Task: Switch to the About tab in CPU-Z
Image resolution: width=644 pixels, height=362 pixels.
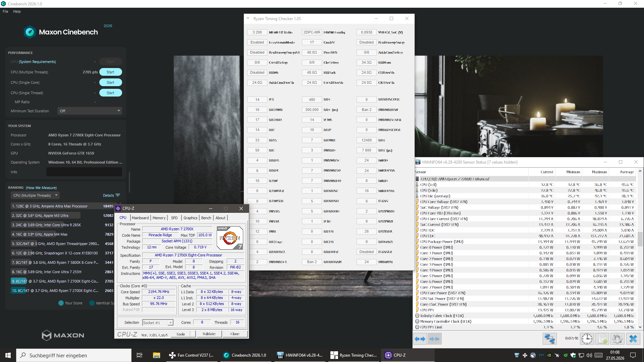Action: [x=220, y=218]
